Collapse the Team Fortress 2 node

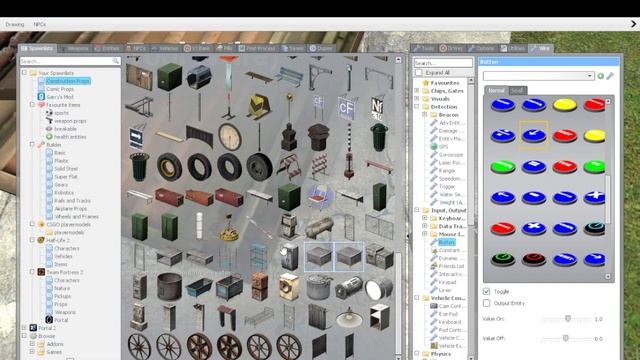pos(32,272)
